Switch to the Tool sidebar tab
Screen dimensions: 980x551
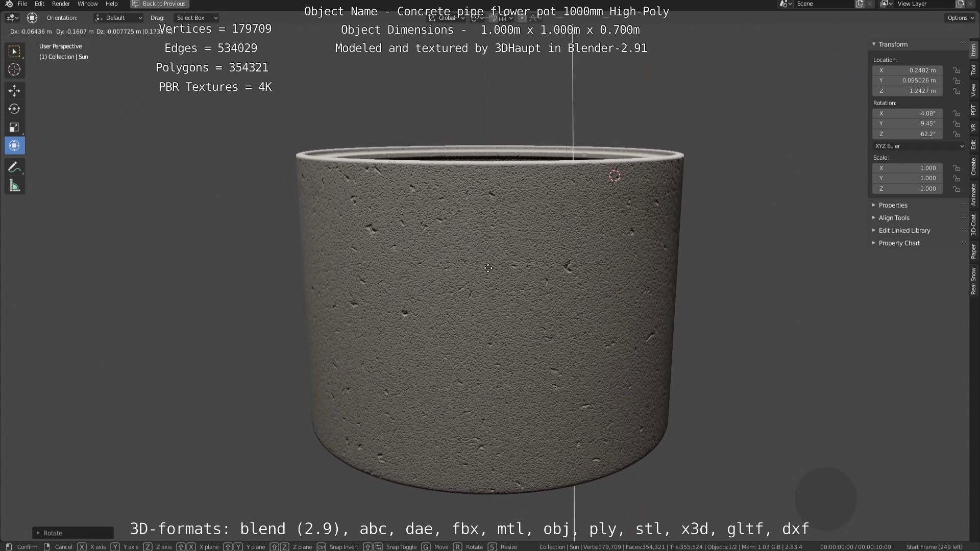coord(974,70)
